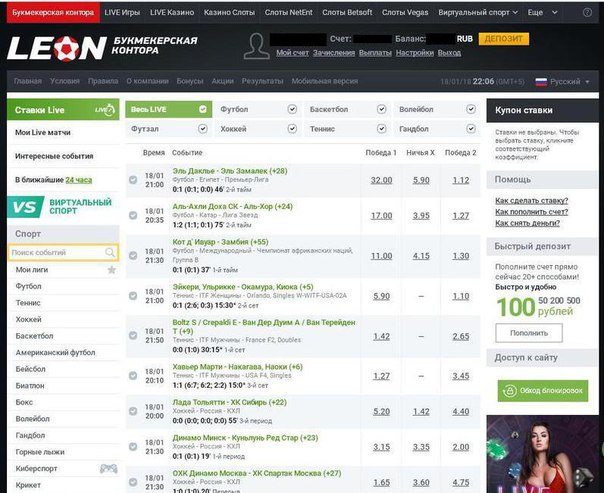Open the Выплаты link

[x=375, y=53]
